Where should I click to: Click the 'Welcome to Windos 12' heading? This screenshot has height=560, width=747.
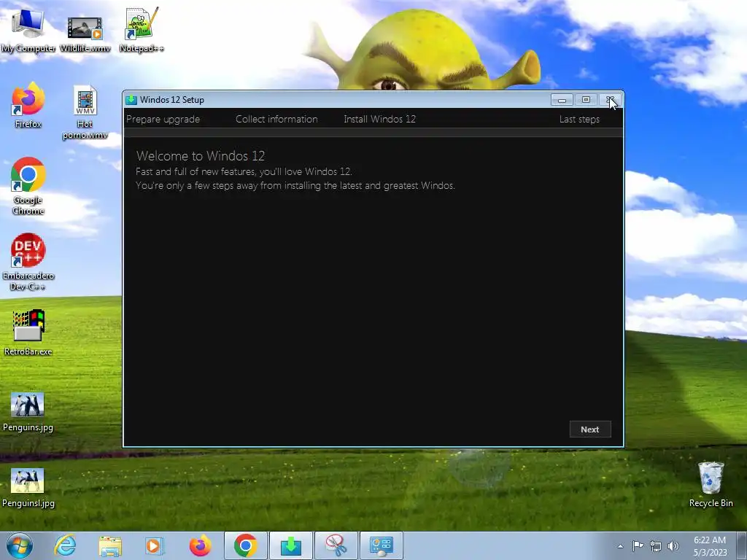click(201, 156)
